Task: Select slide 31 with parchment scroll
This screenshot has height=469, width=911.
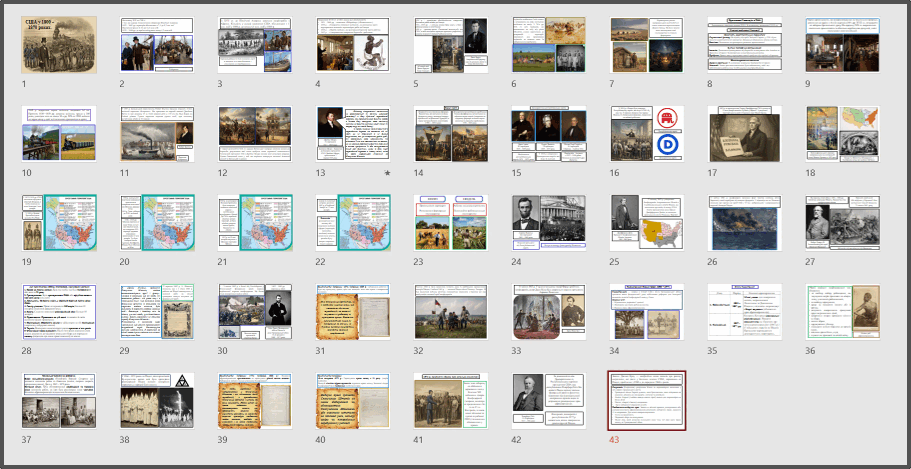Action: pos(353,312)
